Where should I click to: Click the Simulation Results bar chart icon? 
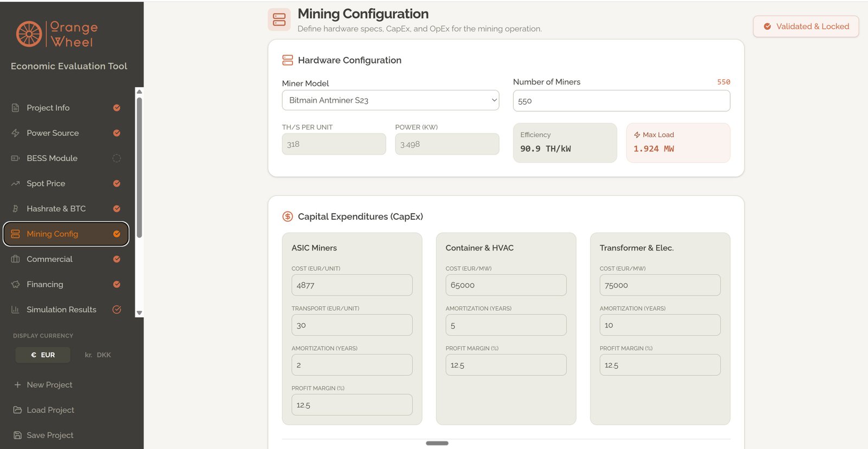click(15, 310)
